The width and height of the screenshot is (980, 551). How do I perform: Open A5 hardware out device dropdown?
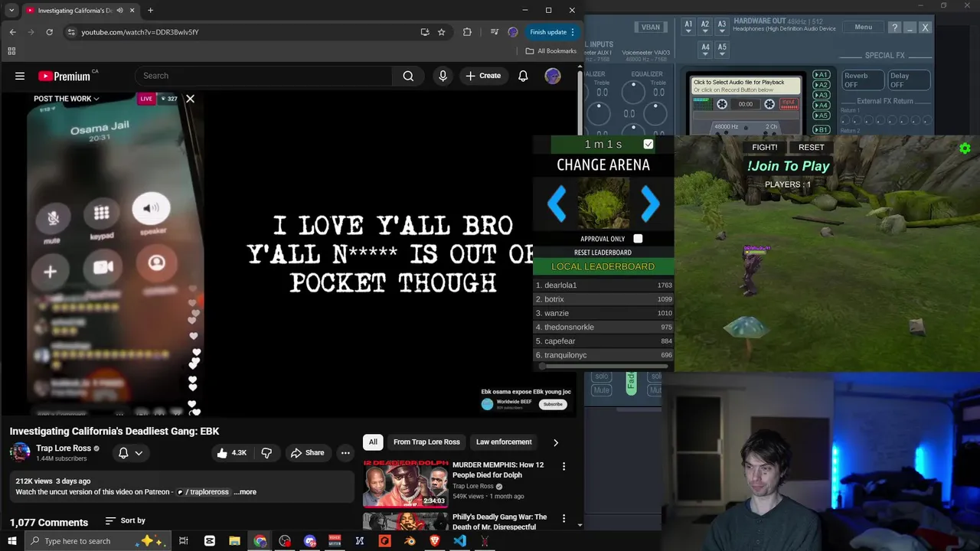[x=722, y=50]
